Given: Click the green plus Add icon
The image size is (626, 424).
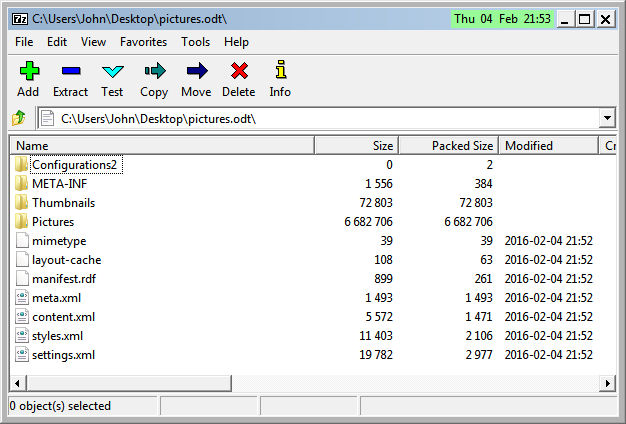Looking at the screenshot, I should coord(29,71).
